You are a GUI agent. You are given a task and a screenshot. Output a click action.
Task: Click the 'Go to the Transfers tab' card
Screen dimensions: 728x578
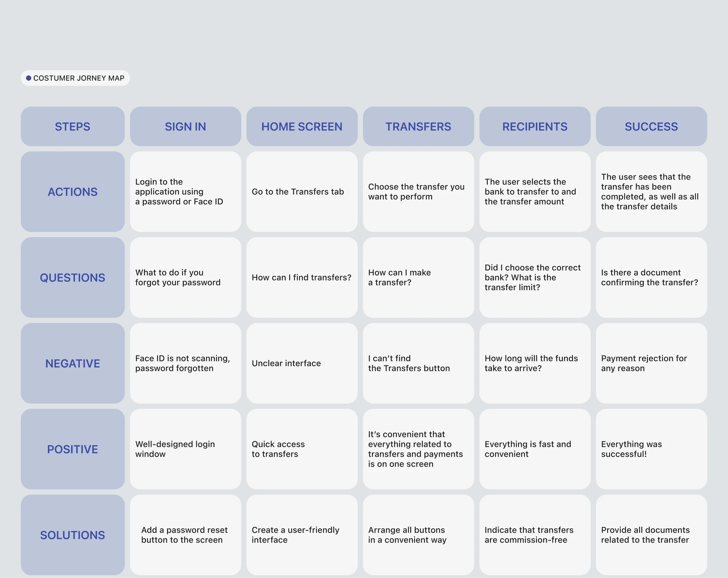pyautogui.click(x=302, y=192)
